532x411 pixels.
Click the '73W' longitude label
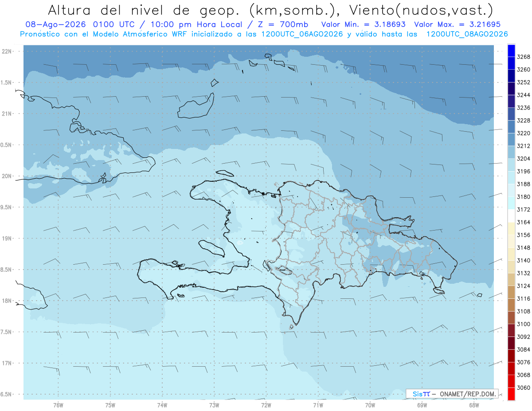coord(214,405)
